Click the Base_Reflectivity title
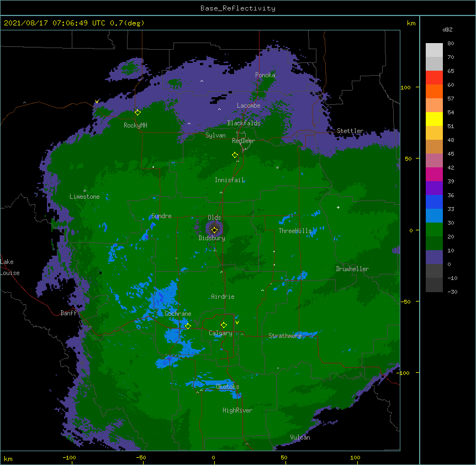The height and width of the screenshot is (465, 476). coord(238,8)
